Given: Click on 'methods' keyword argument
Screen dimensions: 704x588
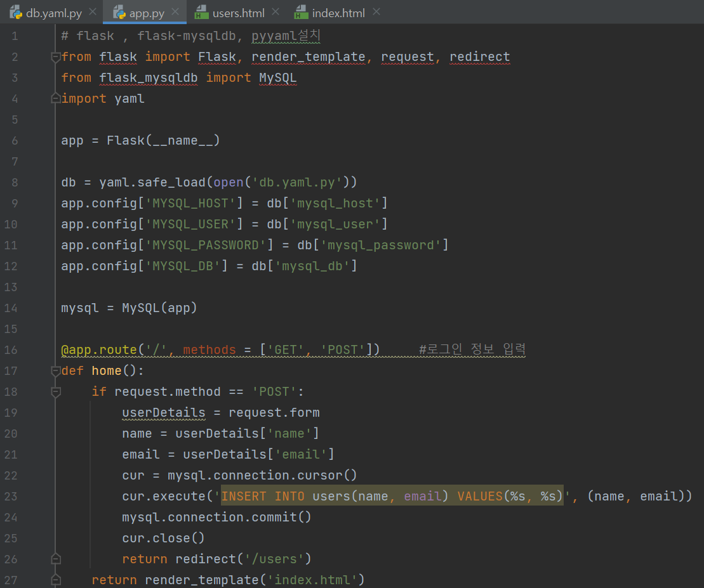Looking at the screenshot, I should click(209, 350).
